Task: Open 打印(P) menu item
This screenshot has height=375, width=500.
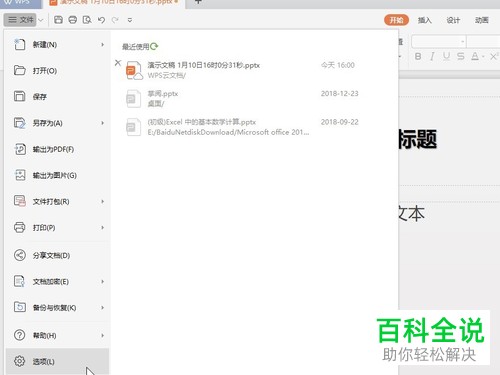Action: pyautogui.click(x=58, y=227)
